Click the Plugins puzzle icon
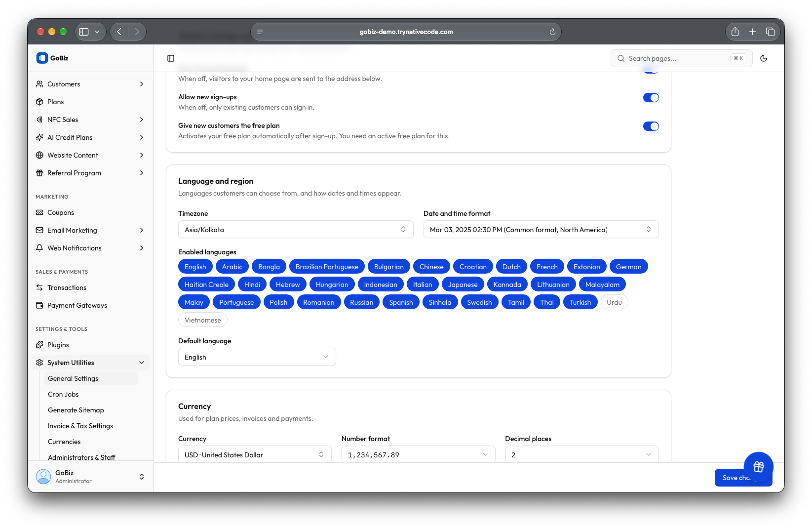 pyautogui.click(x=39, y=345)
